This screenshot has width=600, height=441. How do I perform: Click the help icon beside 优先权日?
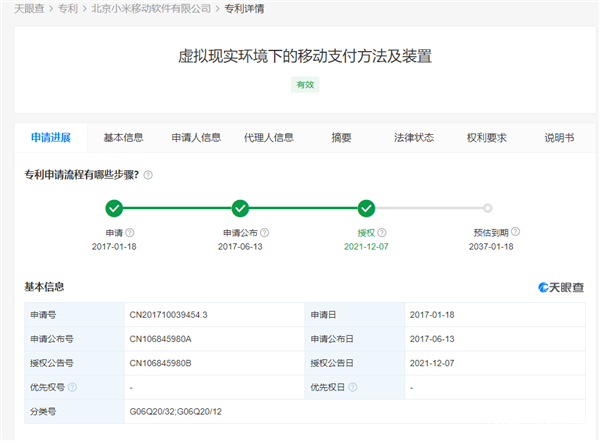point(352,387)
